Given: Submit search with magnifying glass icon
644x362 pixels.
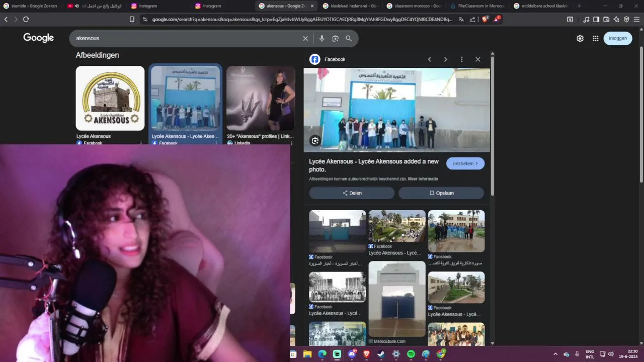Looking at the screenshot, I should 349,38.
